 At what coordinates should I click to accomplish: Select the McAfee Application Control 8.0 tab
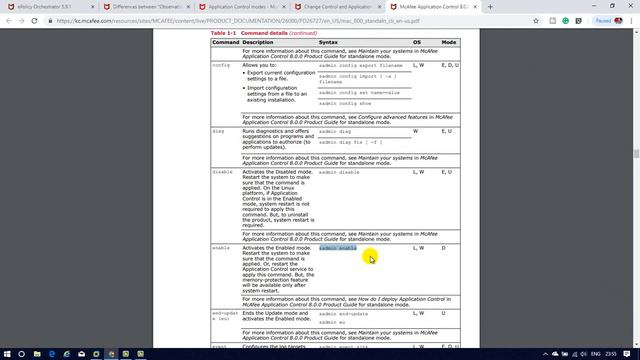433,7
